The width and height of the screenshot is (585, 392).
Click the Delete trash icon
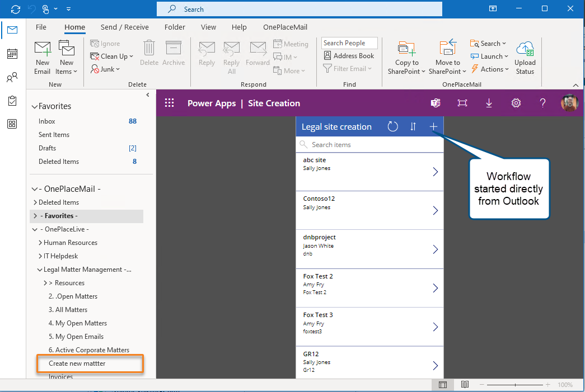(x=149, y=48)
